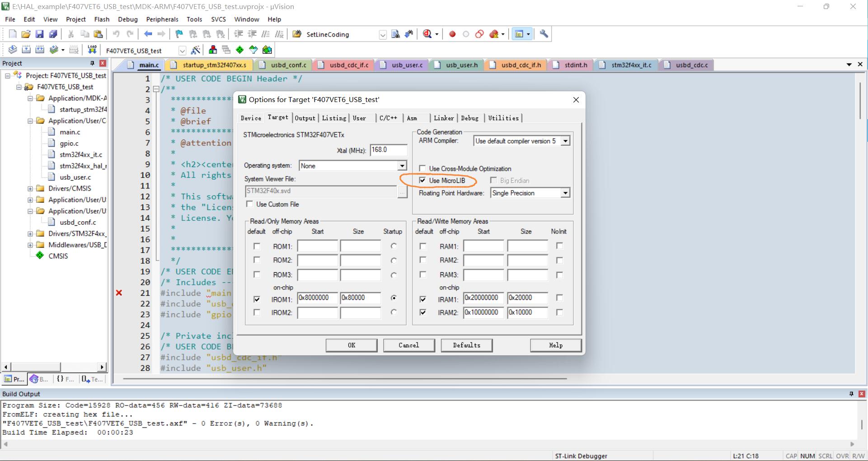Screen dimensions: 868x461
Task: Open the F407VET6_USB_test target dropdown
Action: pyautogui.click(x=182, y=50)
